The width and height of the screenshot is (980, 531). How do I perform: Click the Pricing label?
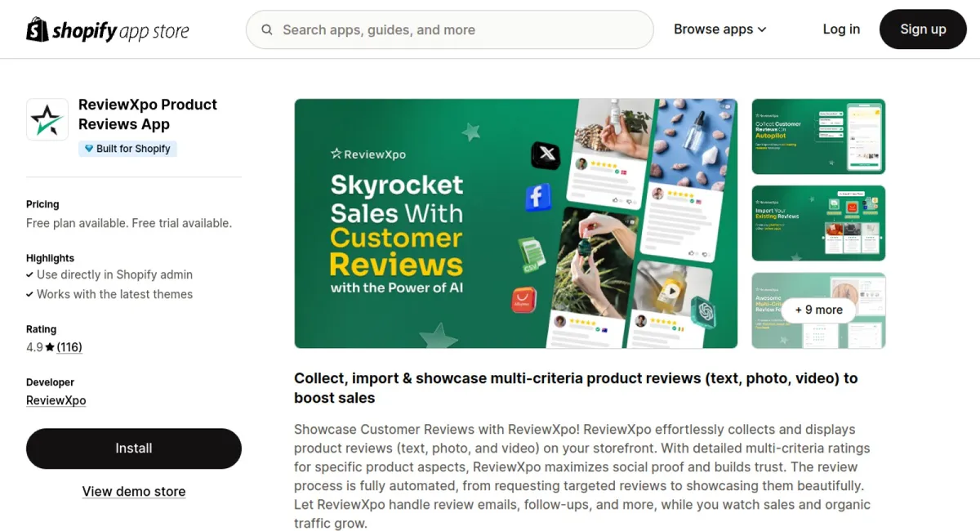[x=42, y=204]
